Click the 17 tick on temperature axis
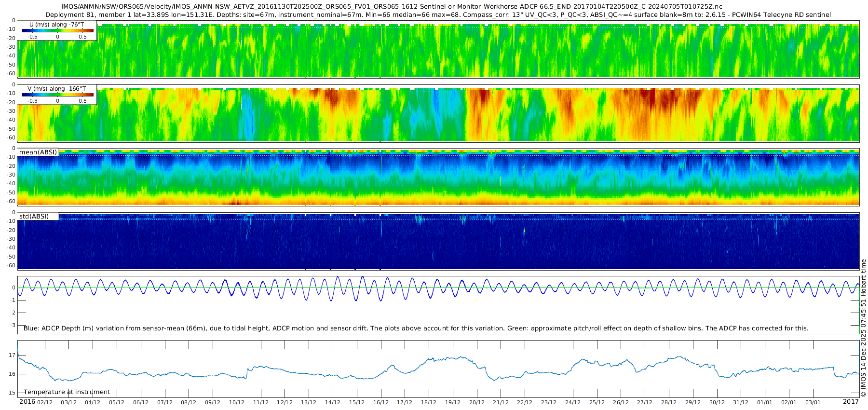 [12, 355]
